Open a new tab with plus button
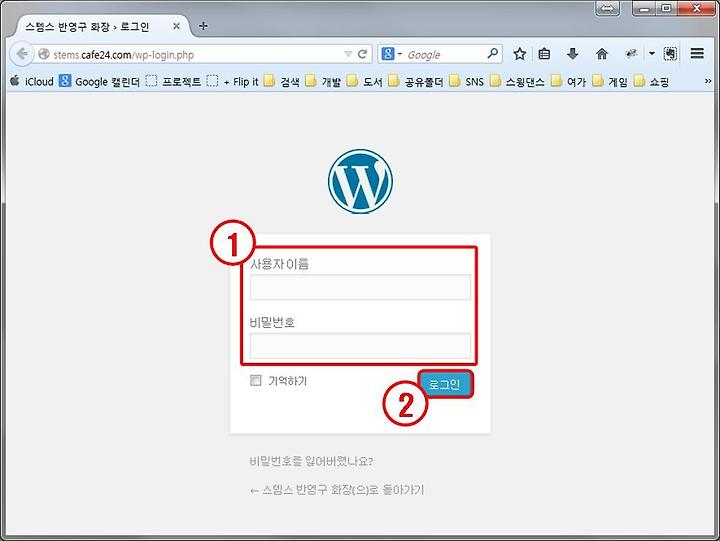 click(x=203, y=26)
